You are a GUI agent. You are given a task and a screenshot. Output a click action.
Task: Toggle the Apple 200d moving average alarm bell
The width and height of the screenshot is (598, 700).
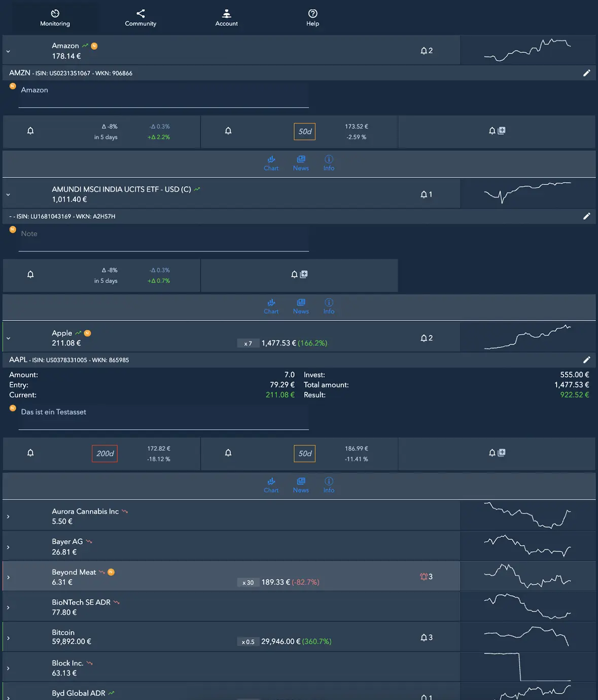(x=30, y=453)
